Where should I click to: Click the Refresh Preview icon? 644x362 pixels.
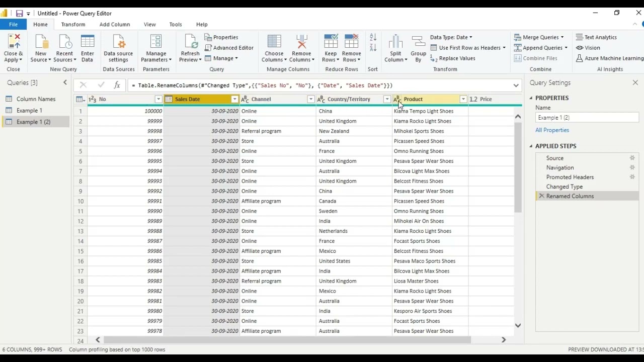(x=190, y=42)
